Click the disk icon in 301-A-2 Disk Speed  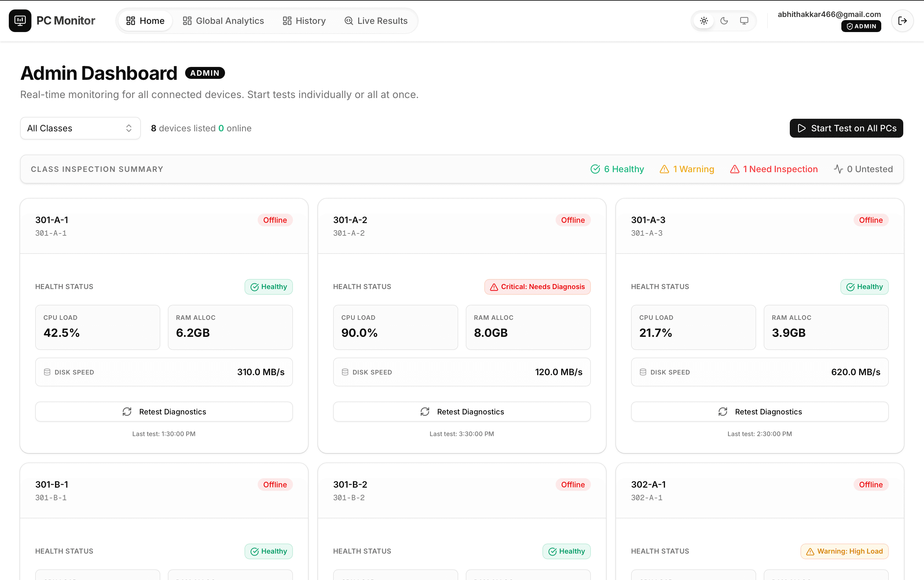click(x=345, y=372)
